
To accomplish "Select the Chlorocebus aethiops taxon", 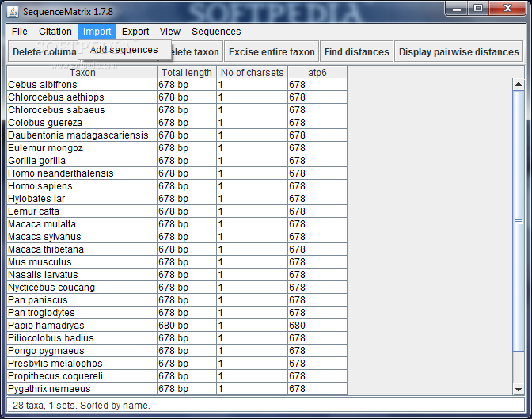I will tap(82, 97).
